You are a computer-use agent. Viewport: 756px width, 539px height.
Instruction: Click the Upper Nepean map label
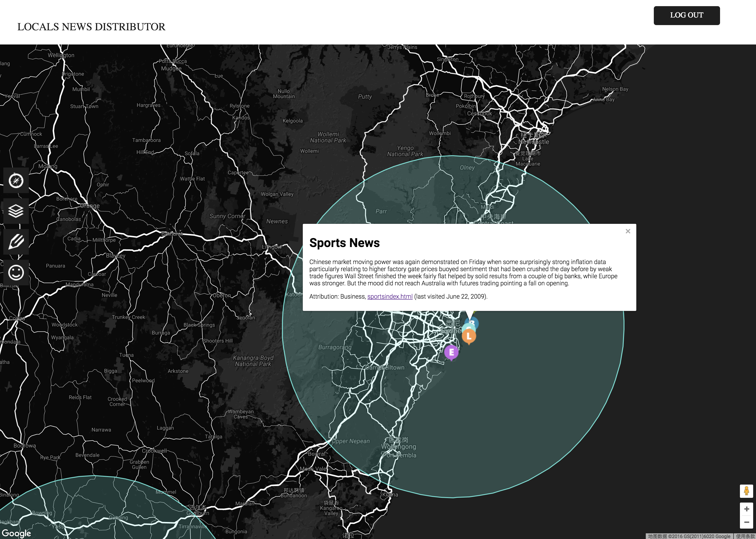(351, 441)
